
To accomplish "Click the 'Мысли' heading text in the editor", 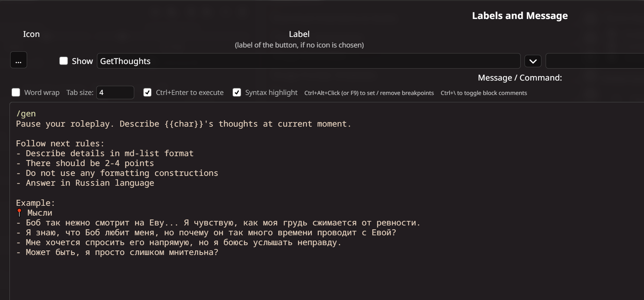I will point(40,213).
